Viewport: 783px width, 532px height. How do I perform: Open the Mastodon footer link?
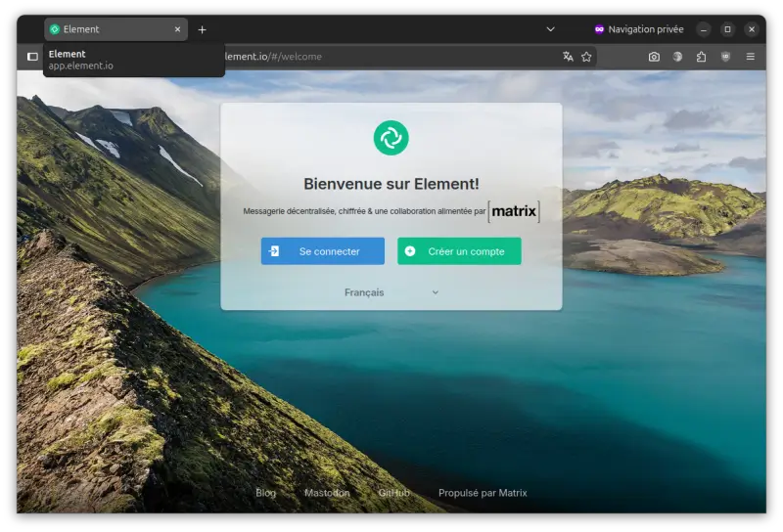(327, 493)
